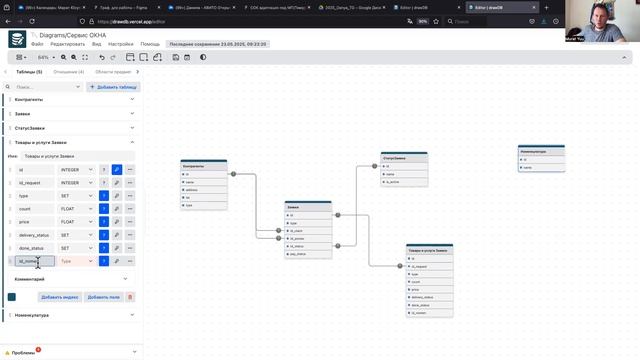Toggle primary key for the delivery_status field

click(117, 235)
